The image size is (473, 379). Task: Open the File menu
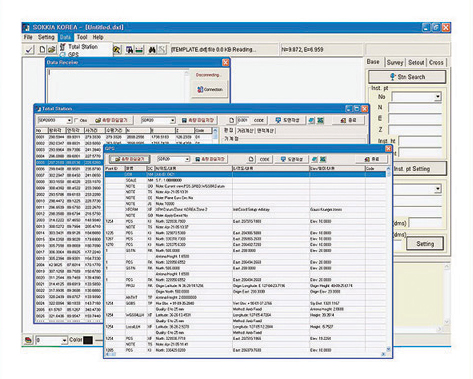(28, 37)
